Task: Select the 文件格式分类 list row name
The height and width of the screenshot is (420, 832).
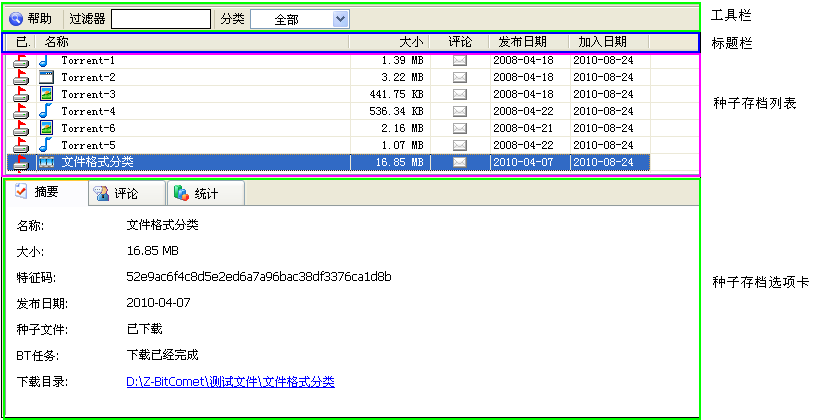Action: (x=98, y=162)
